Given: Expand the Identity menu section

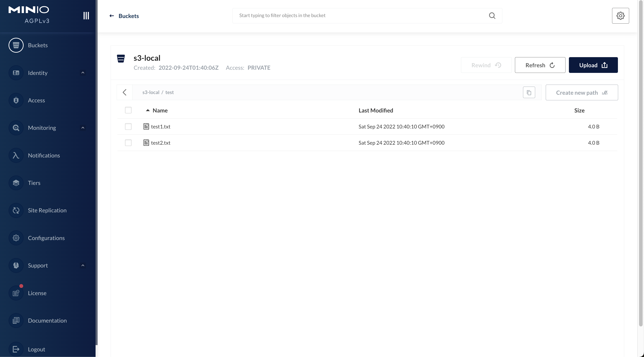Looking at the screenshot, I should (83, 73).
